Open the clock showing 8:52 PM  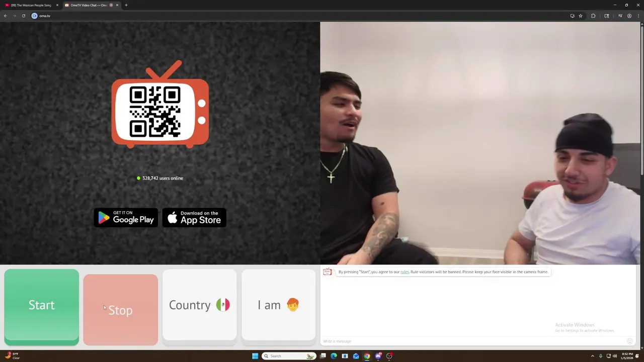(x=626, y=356)
